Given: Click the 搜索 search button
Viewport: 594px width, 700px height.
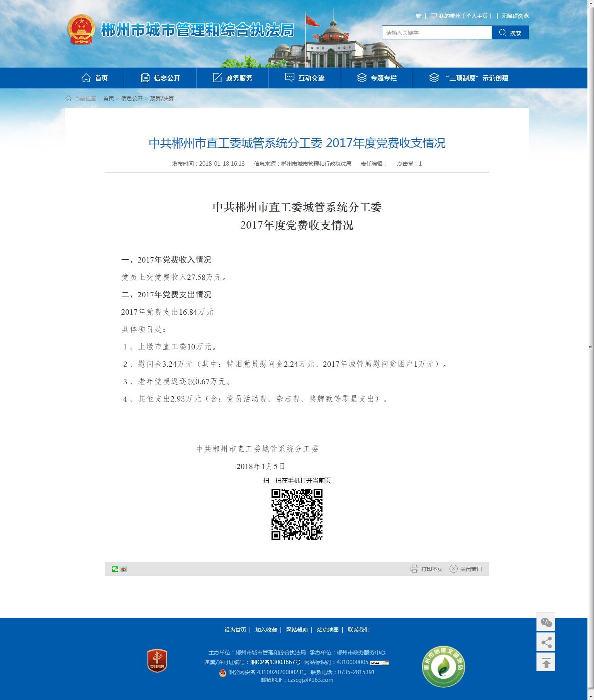Looking at the screenshot, I should click(510, 33).
